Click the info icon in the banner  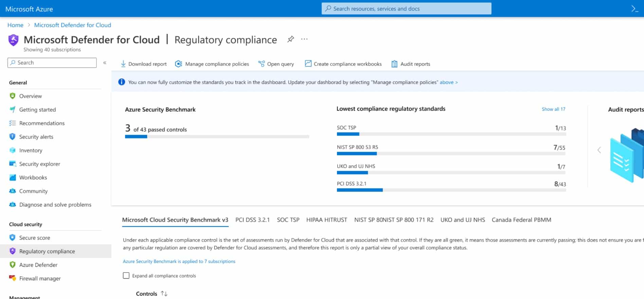[122, 82]
